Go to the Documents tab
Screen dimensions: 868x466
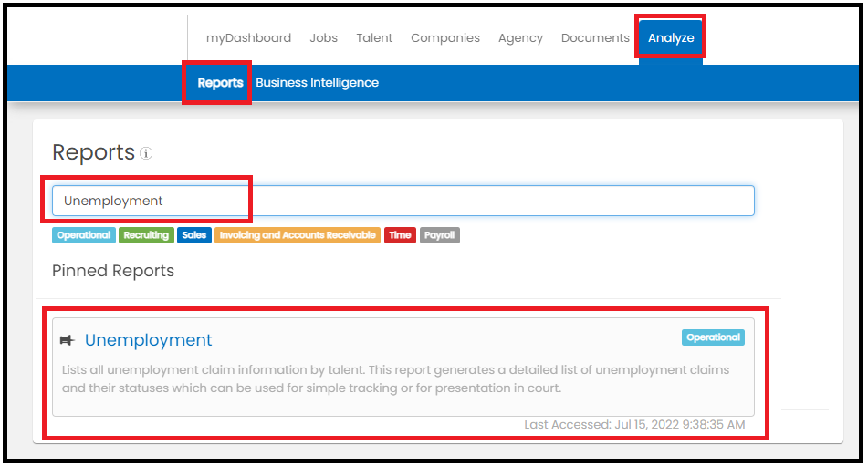[x=595, y=37]
